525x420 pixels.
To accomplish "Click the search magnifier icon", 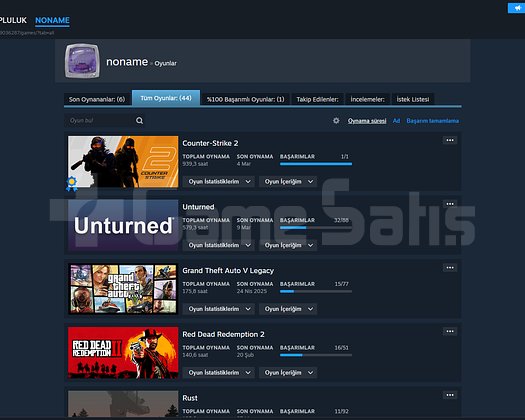I will coord(140,121).
